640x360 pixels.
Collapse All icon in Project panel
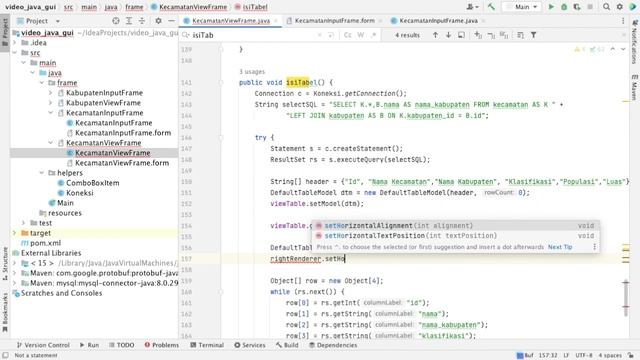click(x=142, y=21)
